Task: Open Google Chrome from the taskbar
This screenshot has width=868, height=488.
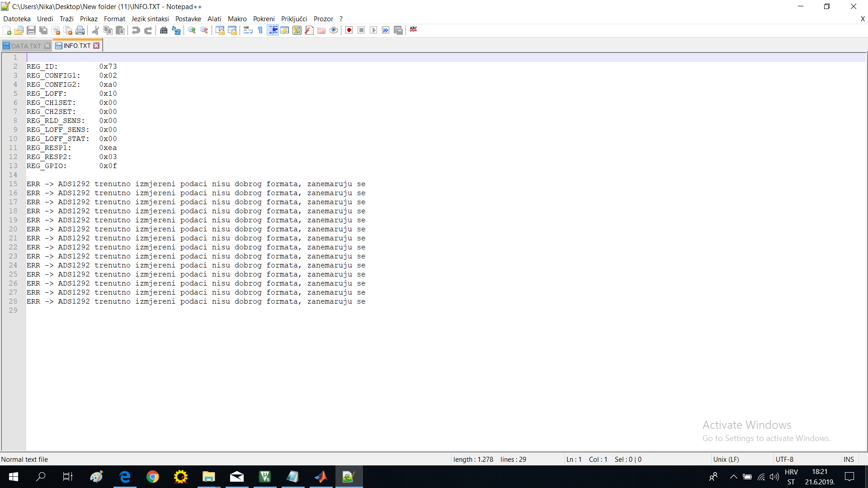Action: 153,477
